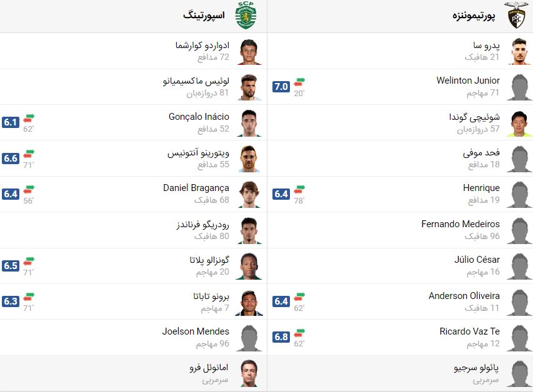The image size is (533, 392).
Task: Open Júlio César player page
Action: (x=477, y=260)
